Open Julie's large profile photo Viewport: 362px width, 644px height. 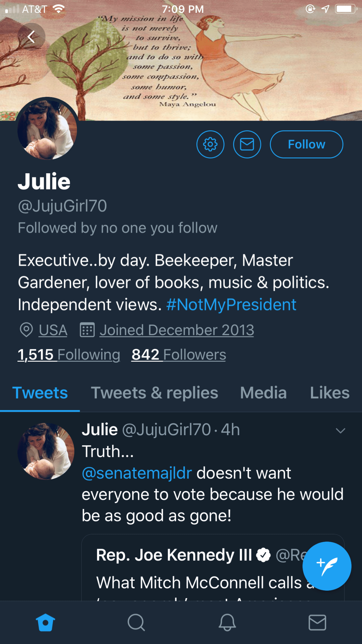47,129
